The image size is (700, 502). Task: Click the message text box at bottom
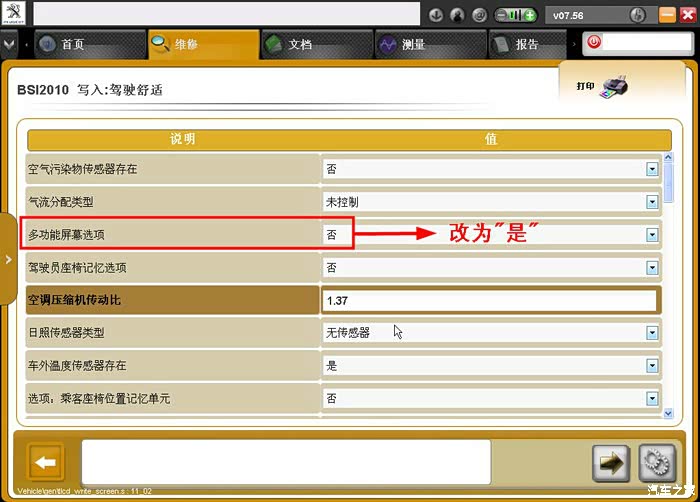[286, 462]
